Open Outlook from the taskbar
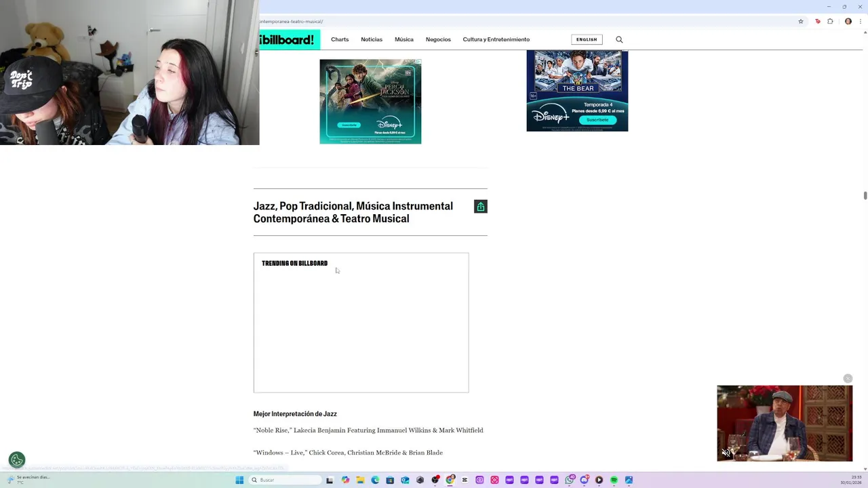The height and width of the screenshot is (488, 868). tap(405, 480)
